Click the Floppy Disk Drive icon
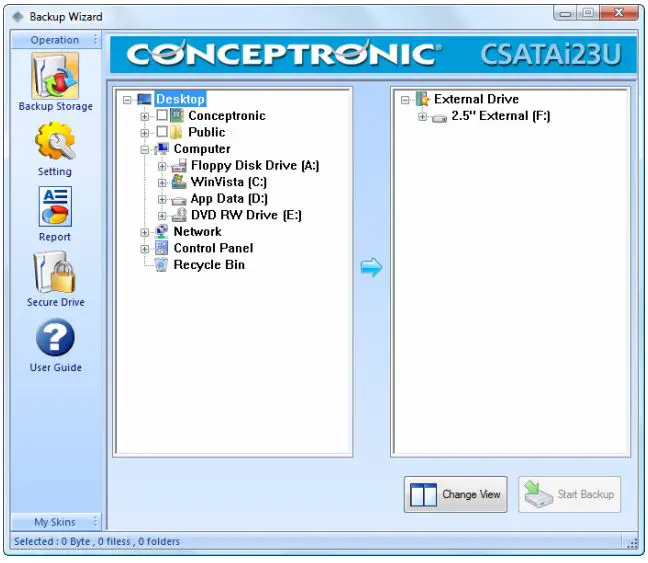The height and width of the screenshot is (563, 648). [179, 165]
